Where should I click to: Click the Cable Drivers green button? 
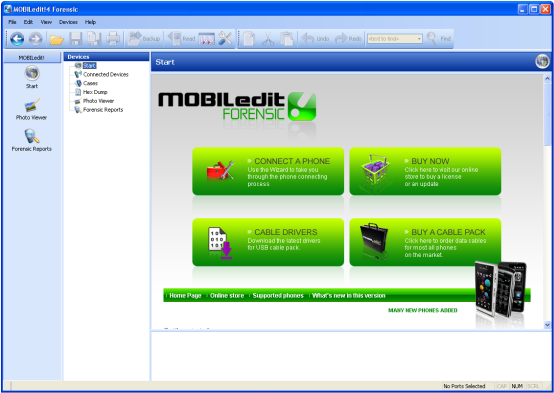click(x=268, y=242)
